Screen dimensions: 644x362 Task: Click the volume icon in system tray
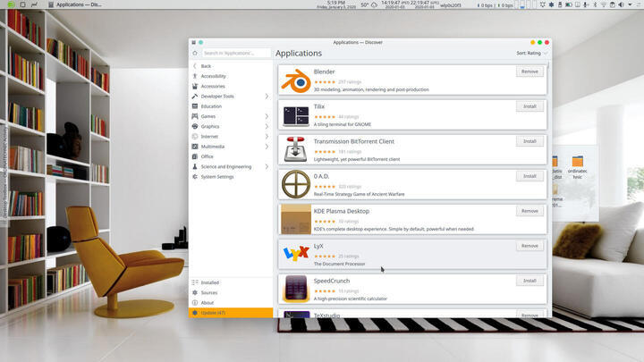pos(622,5)
